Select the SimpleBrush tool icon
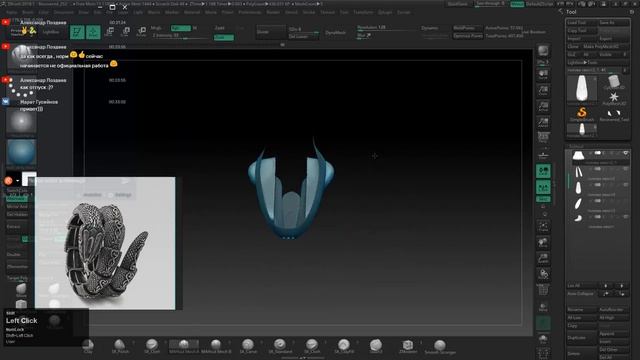The height and width of the screenshot is (360, 640). pyautogui.click(x=582, y=113)
